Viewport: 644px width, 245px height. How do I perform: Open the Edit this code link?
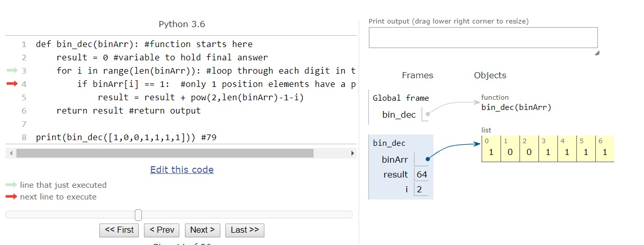click(182, 170)
